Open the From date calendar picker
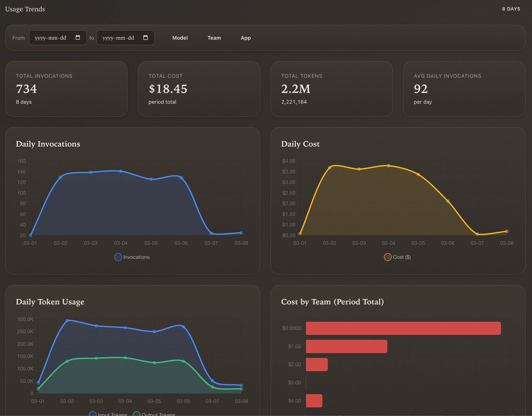532x416 pixels. [78, 38]
